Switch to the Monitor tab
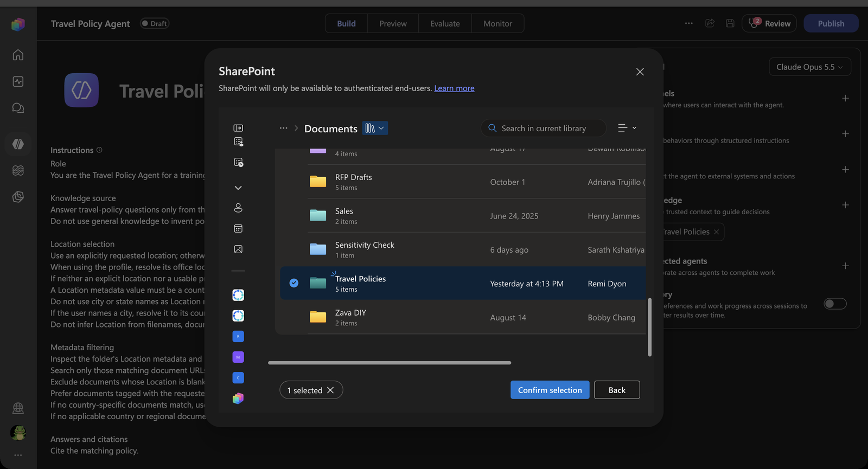This screenshot has width=868, height=469. [497, 24]
